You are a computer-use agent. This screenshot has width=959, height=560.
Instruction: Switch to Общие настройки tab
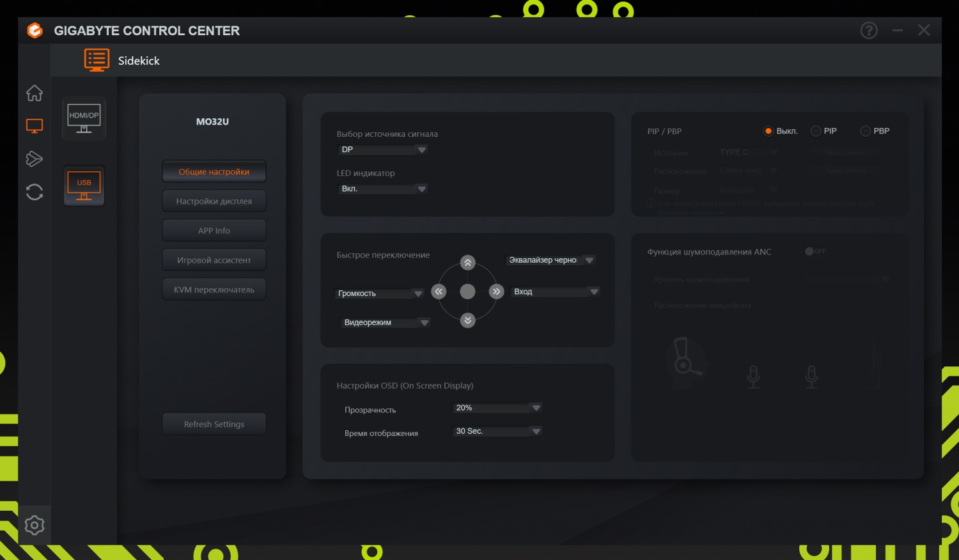click(214, 172)
